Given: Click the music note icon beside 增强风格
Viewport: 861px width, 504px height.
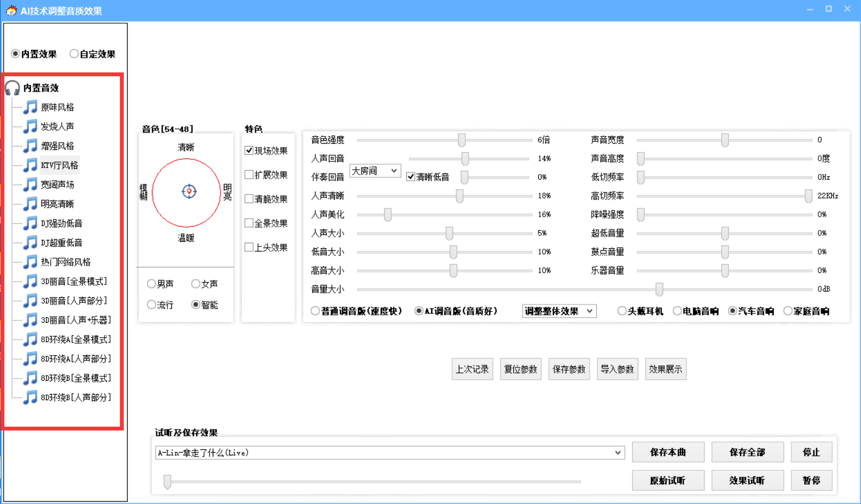Looking at the screenshot, I should pyautogui.click(x=30, y=146).
